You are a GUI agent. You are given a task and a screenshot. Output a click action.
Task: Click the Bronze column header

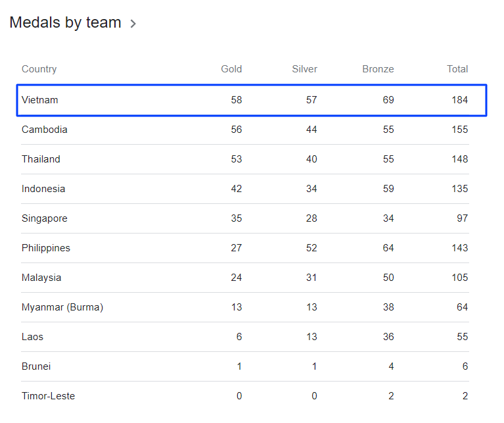[378, 69]
